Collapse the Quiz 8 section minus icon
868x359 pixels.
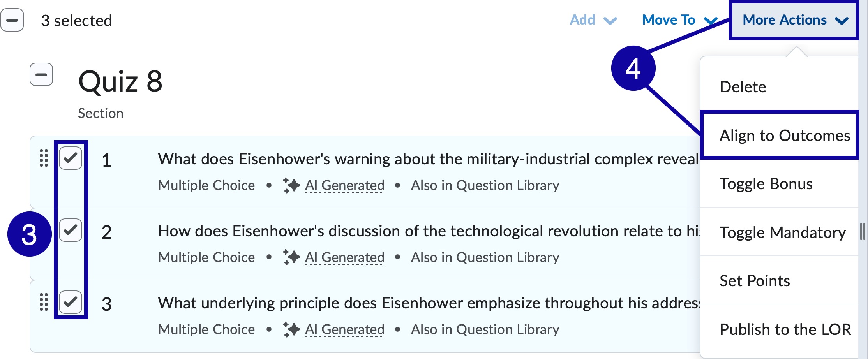point(42,74)
